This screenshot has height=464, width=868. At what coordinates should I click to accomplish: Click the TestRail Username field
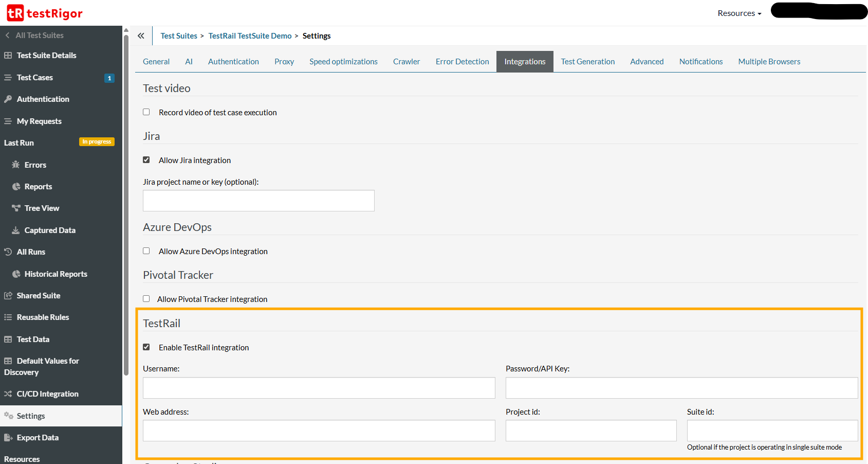pyautogui.click(x=319, y=388)
